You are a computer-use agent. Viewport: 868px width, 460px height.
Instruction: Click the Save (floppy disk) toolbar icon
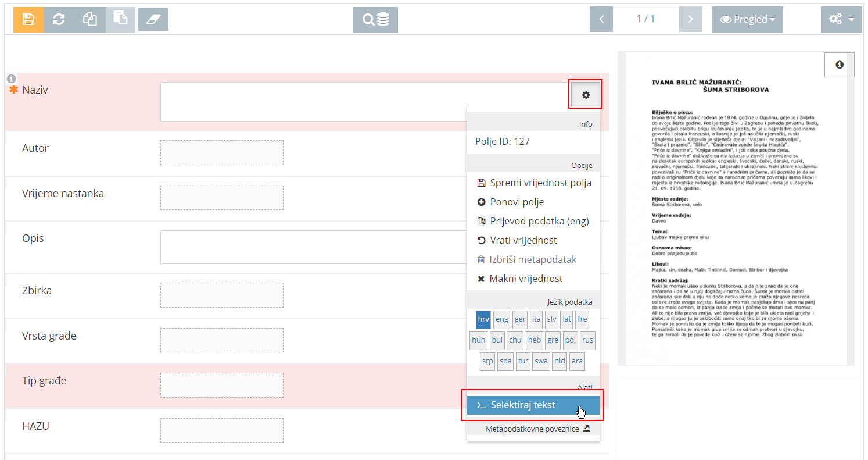coord(28,19)
